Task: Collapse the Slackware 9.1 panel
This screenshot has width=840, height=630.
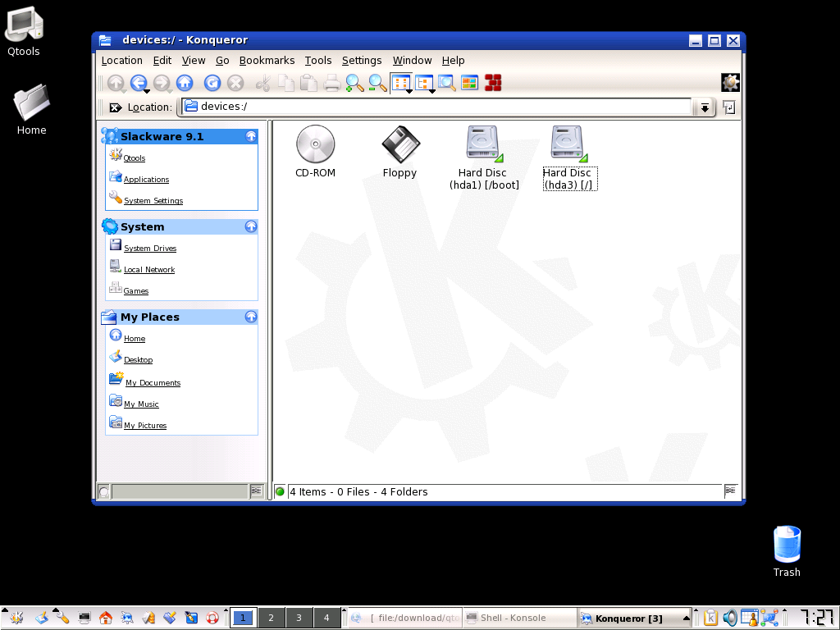Action: pyautogui.click(x=251, y=137)
